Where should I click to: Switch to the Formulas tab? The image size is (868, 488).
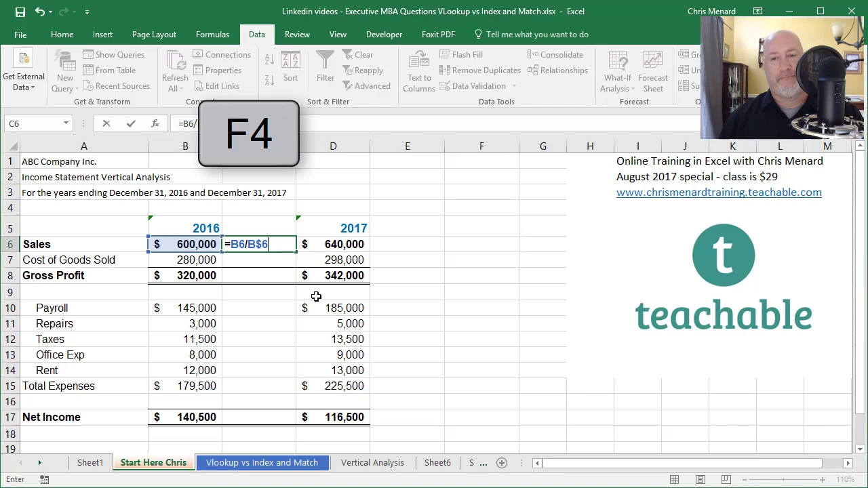212,35
